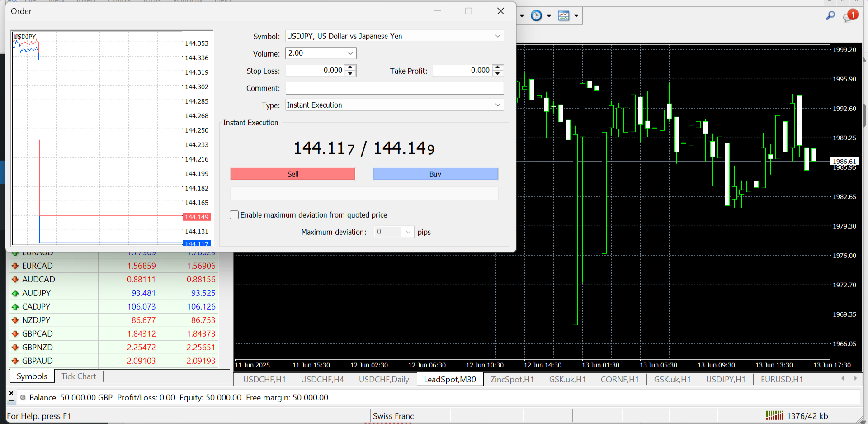Click the 1376/42 kb connection text
The width and height of the screenshot is (868, 424).
[807, 416]
